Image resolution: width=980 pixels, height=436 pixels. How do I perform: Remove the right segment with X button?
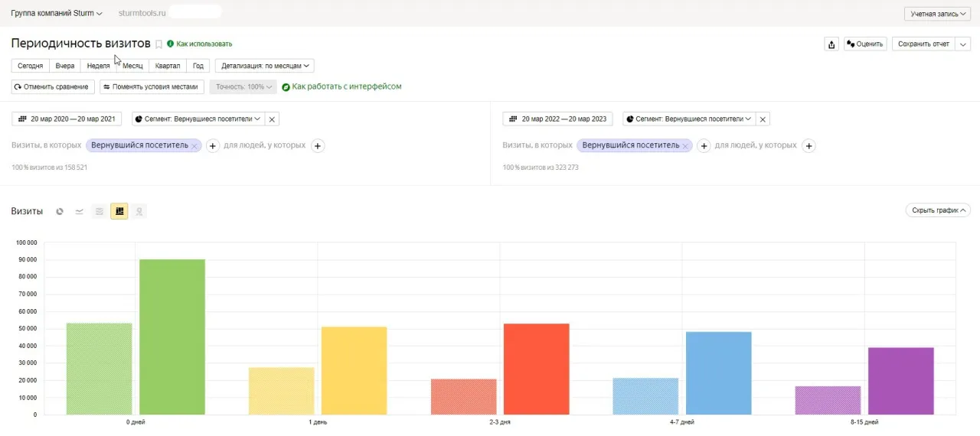[763, 119]
